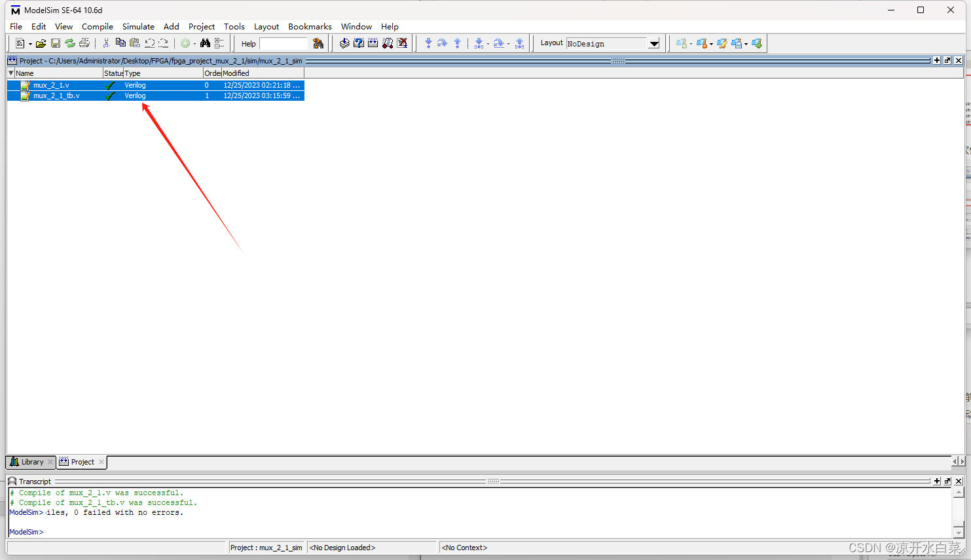971x560 pixels.
Task: Undock the Project pane
Action: coord(947,60)
